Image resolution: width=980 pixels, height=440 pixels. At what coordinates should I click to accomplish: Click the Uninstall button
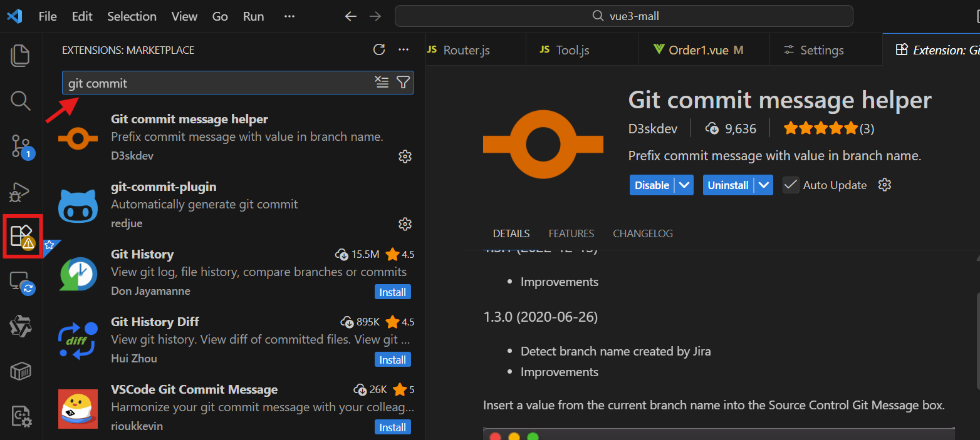[x=728, y=185]
